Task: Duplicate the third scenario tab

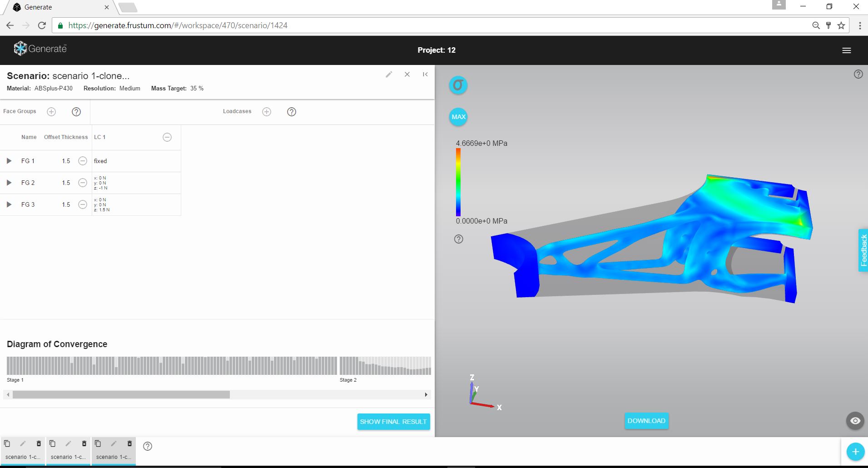Action: (98, 443)
